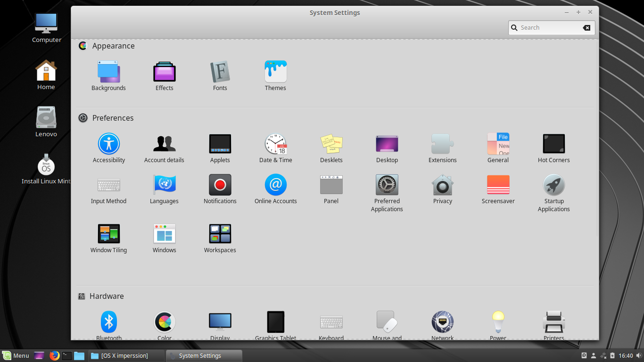The width and height of the screenshot is (644, 362).
Task: Open Window Tiling settings
Action: point(109,238)
